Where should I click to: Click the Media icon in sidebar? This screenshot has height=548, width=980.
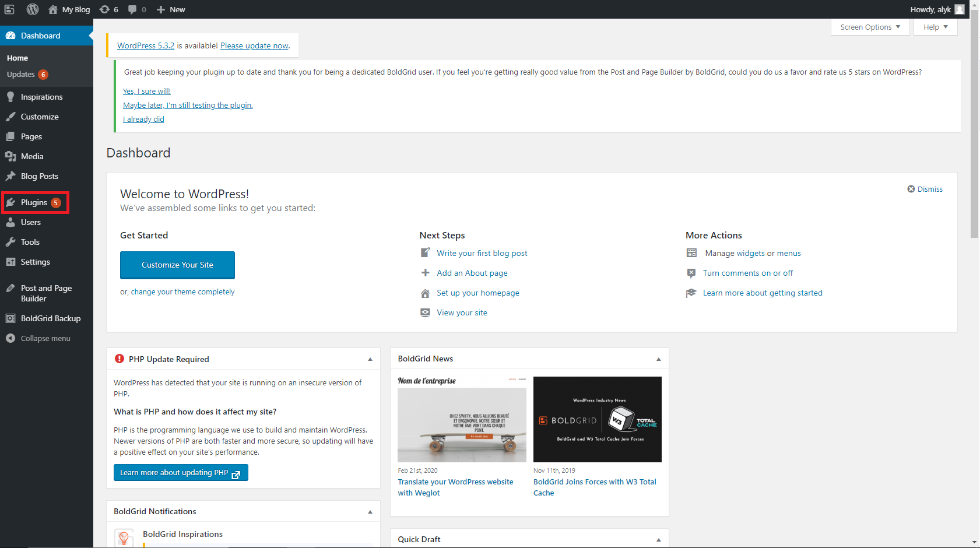pyautogui.click(x=10, y=156)
